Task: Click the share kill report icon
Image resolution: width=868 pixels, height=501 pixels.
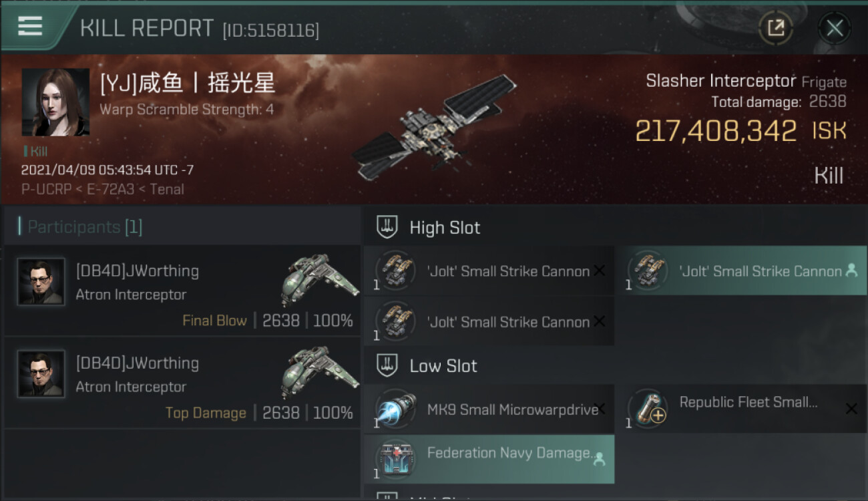Action: (776, 28)
